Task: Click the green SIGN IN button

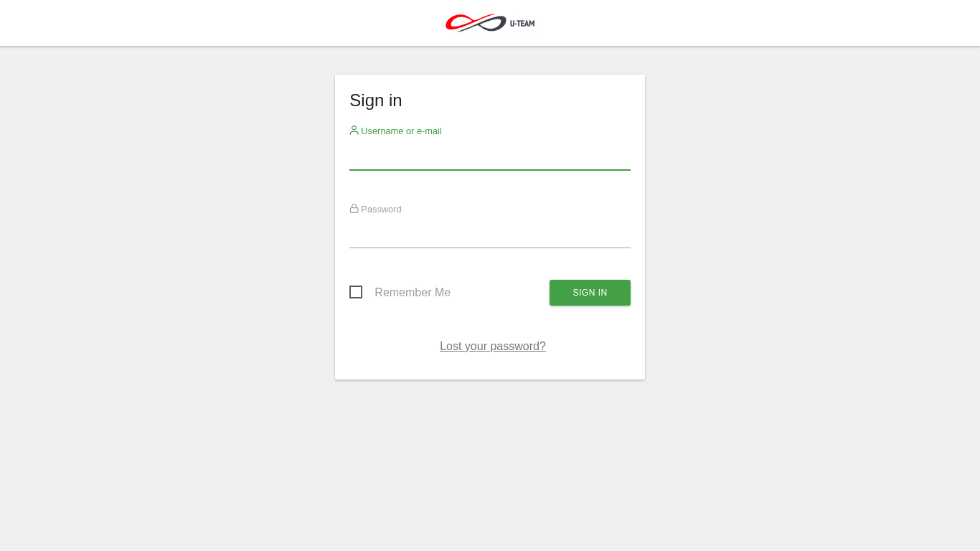Action: point(590,293)
